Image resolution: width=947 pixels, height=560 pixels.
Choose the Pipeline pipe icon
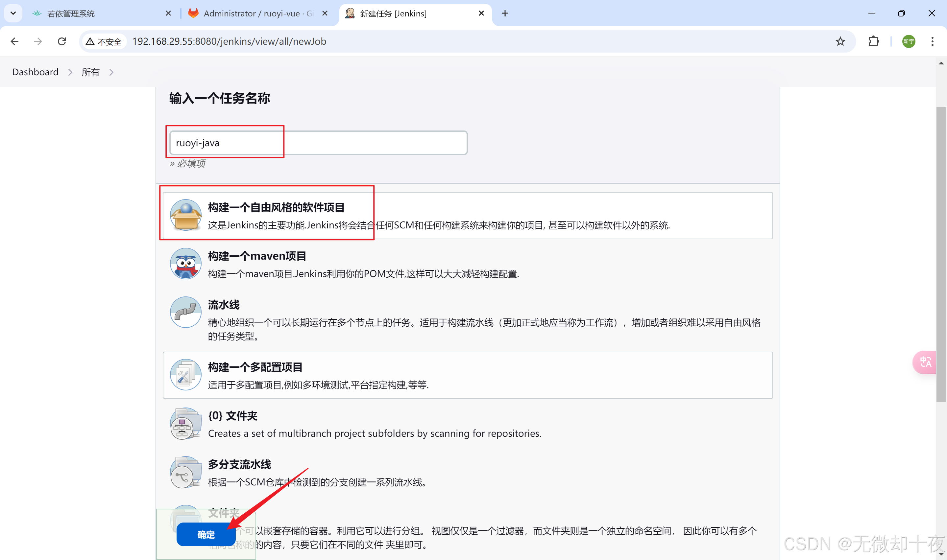click(x=185, y=313)
